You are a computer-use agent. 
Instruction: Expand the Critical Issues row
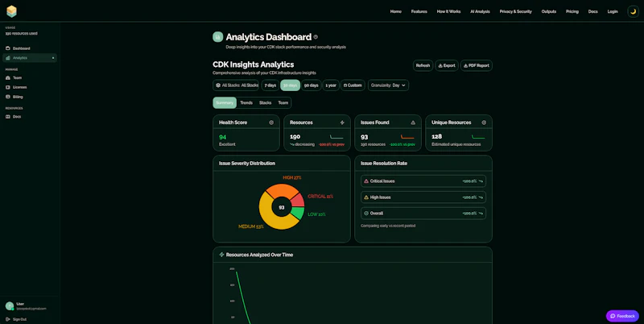point(423,181)
